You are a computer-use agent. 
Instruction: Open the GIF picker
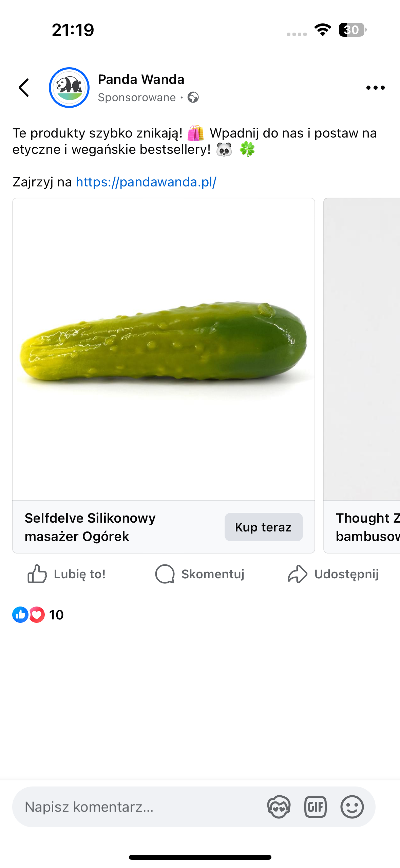315,807
